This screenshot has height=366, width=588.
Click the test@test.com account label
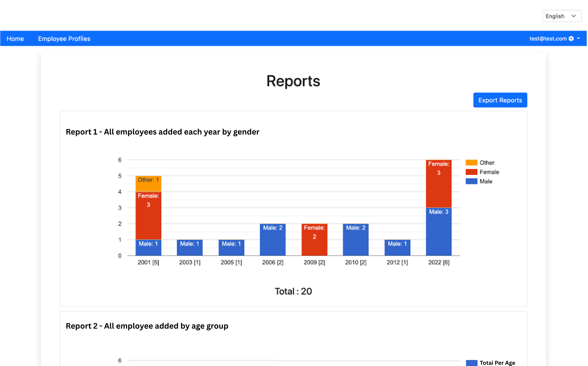pyautogui.click(x=547, y=39)
